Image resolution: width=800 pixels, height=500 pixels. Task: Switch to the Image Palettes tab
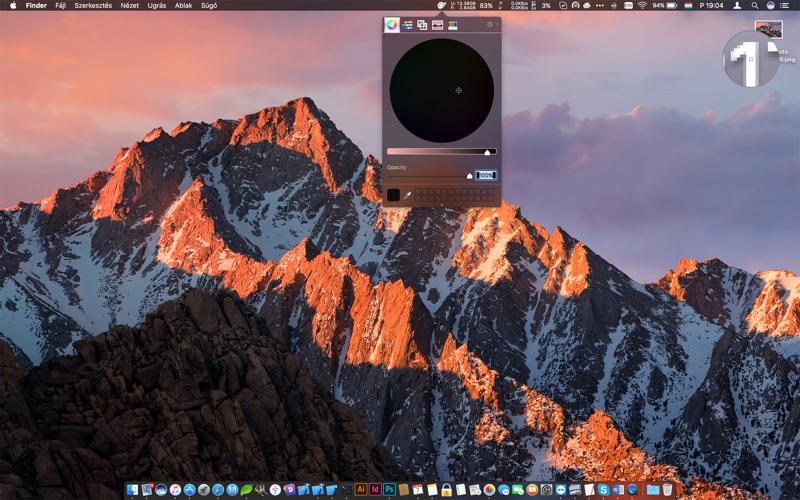(437, 25)
